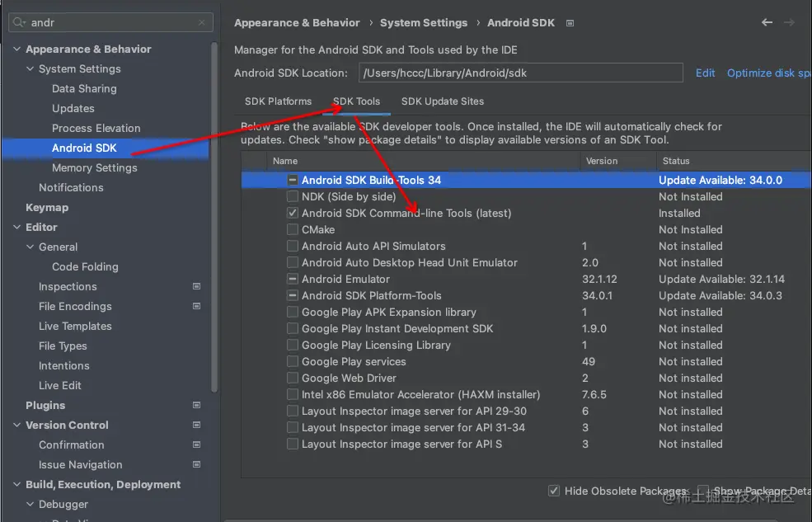The width and height of the screenshot is (812, 522).
Task: Uncheck Android SDK Command-line Tools (latest)
Action: 293,213
